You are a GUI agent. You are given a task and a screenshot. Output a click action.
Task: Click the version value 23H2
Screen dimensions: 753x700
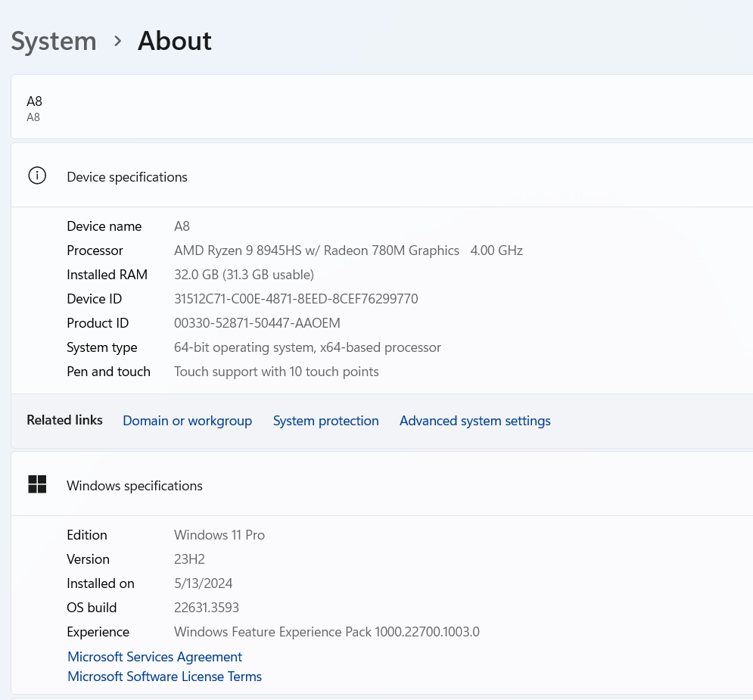pyautogui.click(x=189, y=559)
